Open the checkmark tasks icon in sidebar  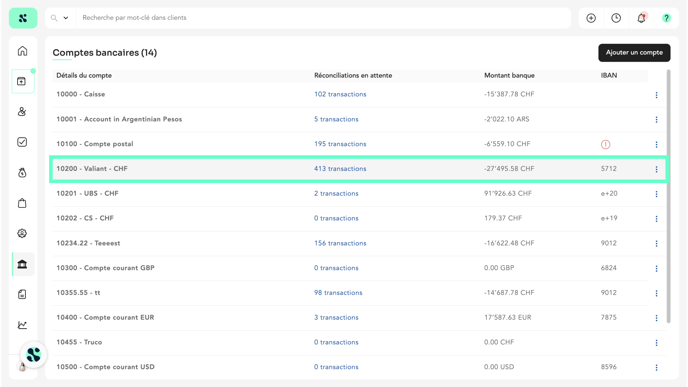(x=22, y=142)
